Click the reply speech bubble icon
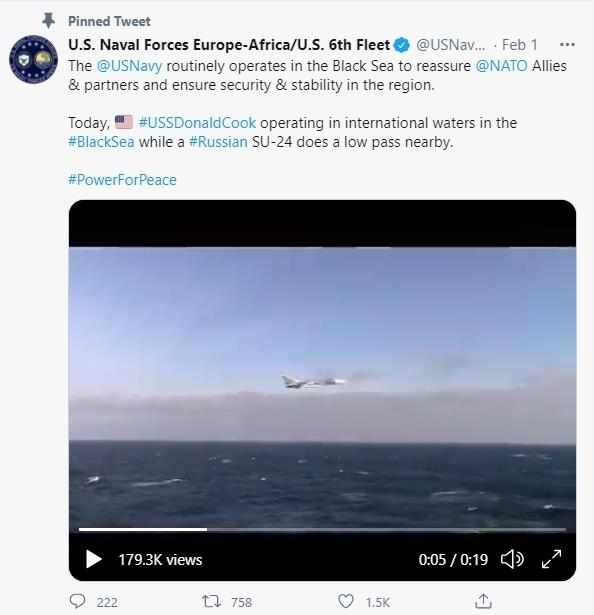 (77, 601)
